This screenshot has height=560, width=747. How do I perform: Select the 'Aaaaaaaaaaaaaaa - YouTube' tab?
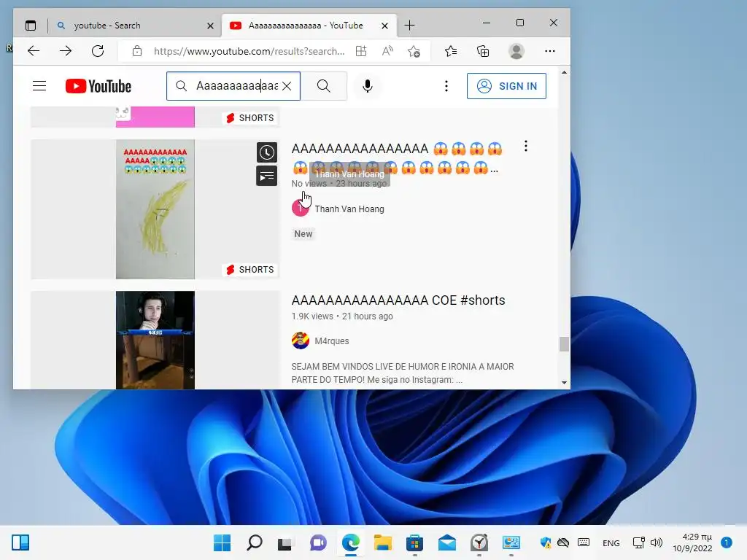309,26
